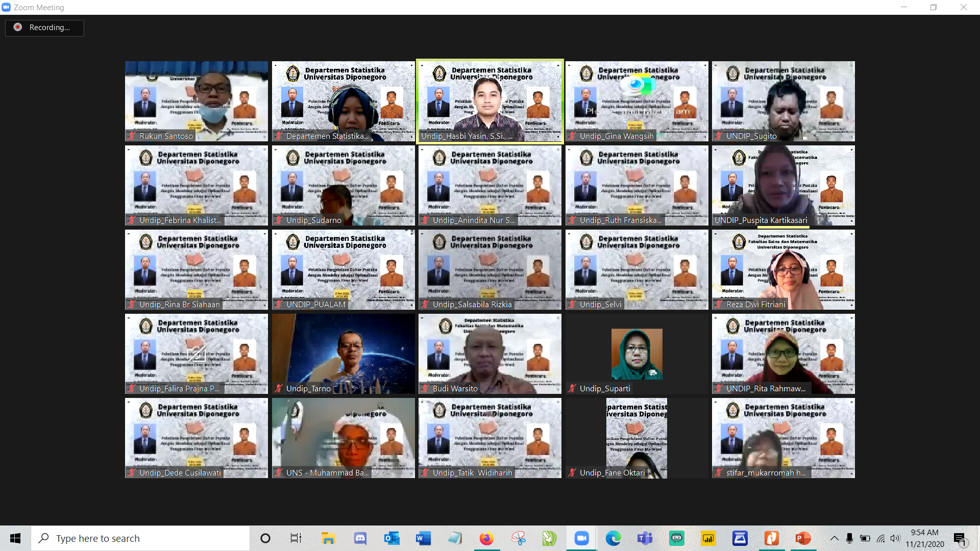Click the volume speaker tray icon
Image resolution: width=980 pixels, height=551 pixels.
coord(895,538)
